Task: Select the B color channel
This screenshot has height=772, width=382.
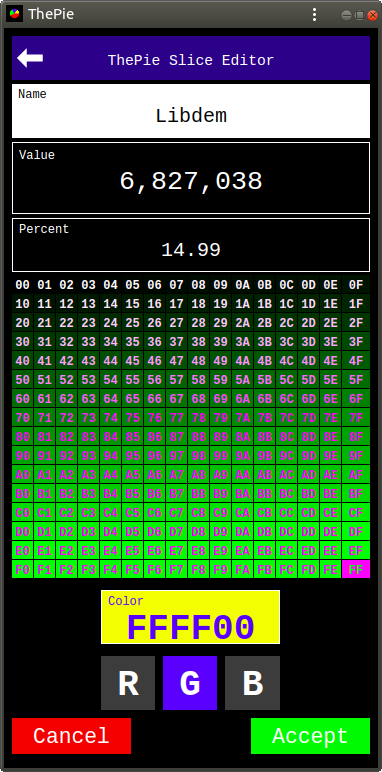Action: (x=253, y=683)
